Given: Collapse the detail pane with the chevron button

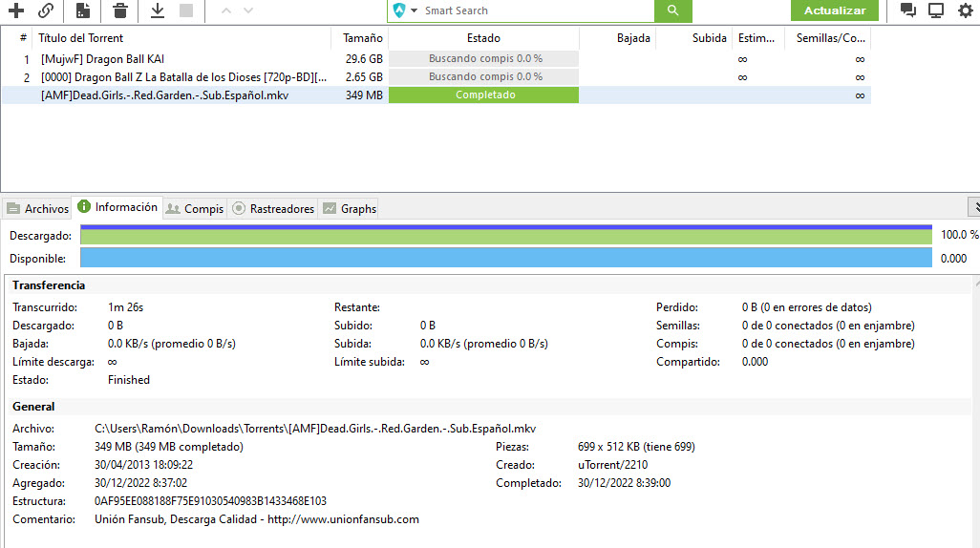Looking at the screenshot, I should [x=974, y=207].
